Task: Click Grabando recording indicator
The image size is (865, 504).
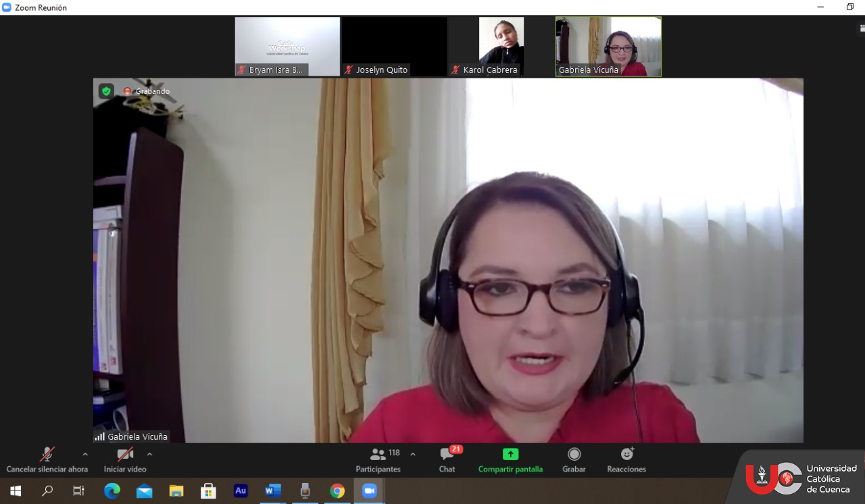Action: click(146, 91)
